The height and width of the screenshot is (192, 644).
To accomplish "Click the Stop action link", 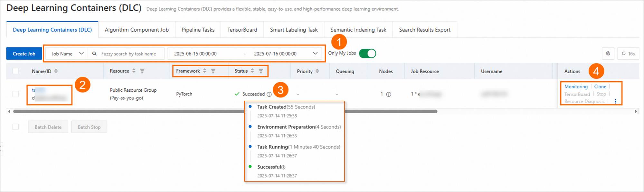I will click(x=601, y=94).
